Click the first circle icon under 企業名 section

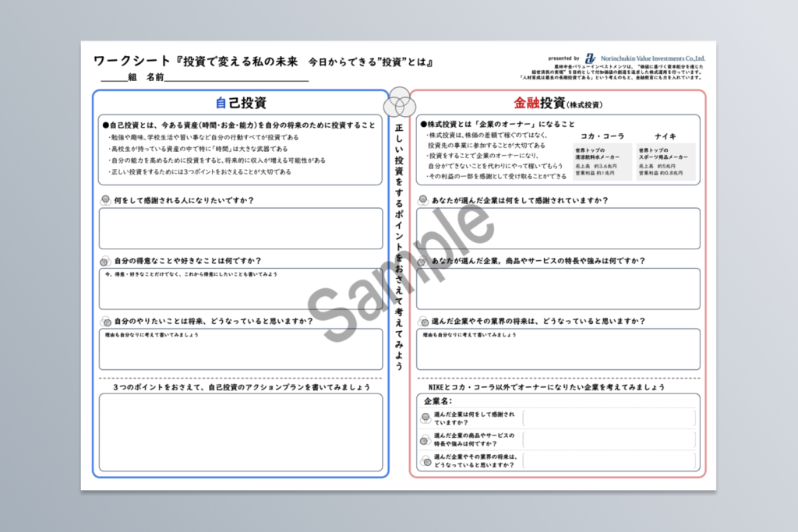(425, 418)
